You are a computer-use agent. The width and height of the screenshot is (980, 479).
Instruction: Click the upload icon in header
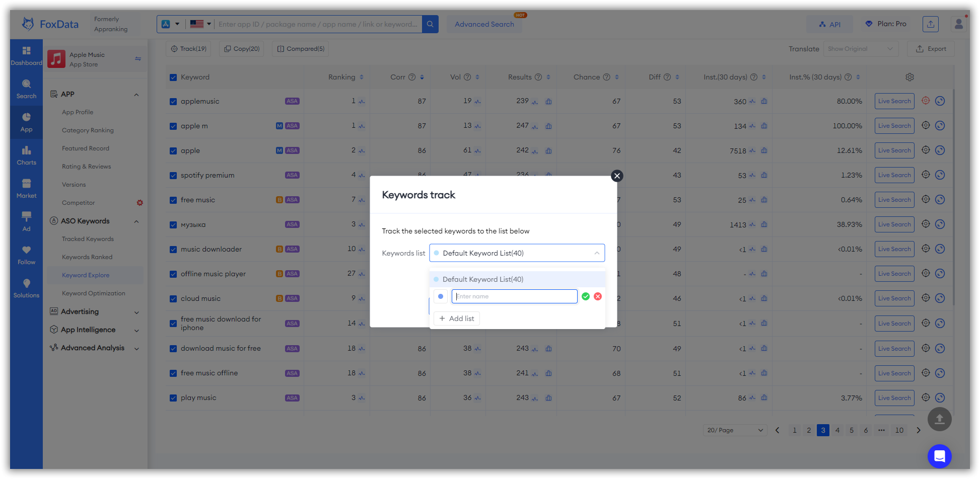click(x=931, y=24)
